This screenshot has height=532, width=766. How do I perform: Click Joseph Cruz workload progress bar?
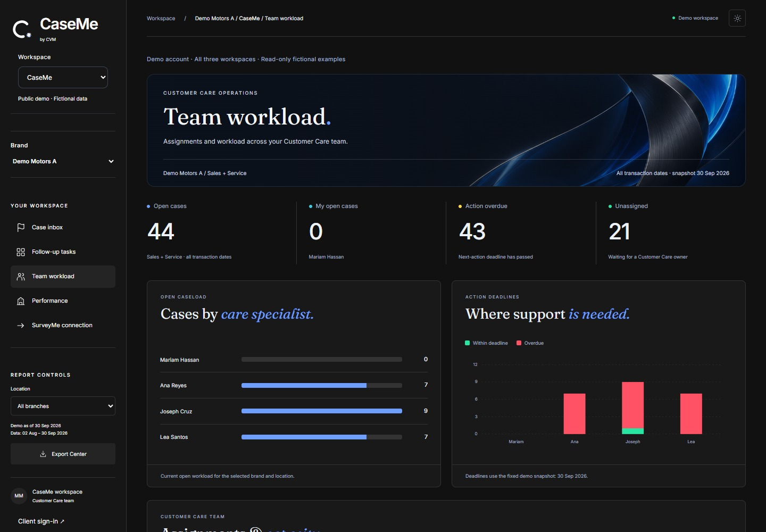[322, 411]
